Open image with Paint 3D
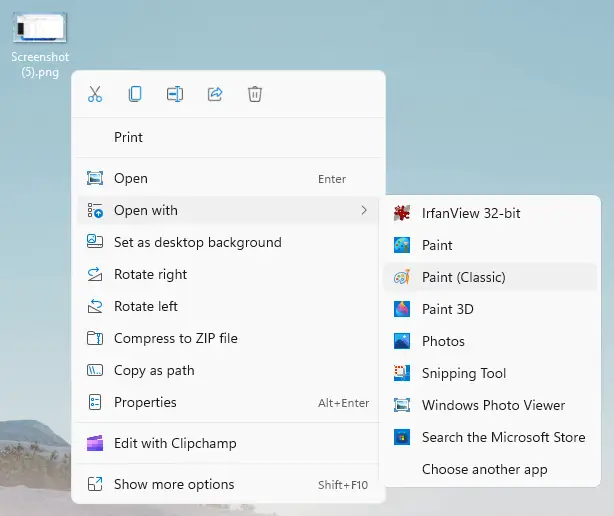The image size is (614, 516). click(491, 309)
